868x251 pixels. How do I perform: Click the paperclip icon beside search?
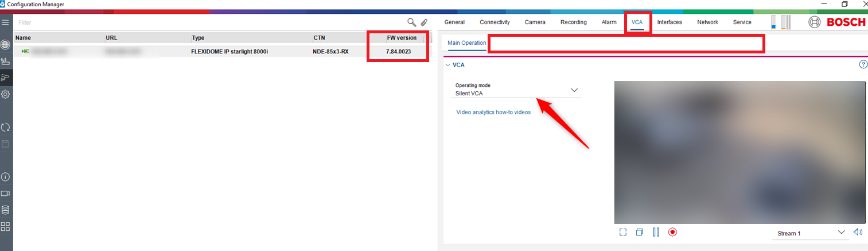coord(424,22)
